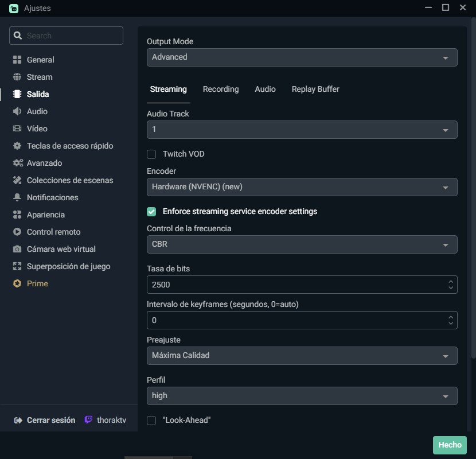Select the Audio speaker icon in sidebar
The width and height of the screenshot is (476, 459).
tap(17, 111)
